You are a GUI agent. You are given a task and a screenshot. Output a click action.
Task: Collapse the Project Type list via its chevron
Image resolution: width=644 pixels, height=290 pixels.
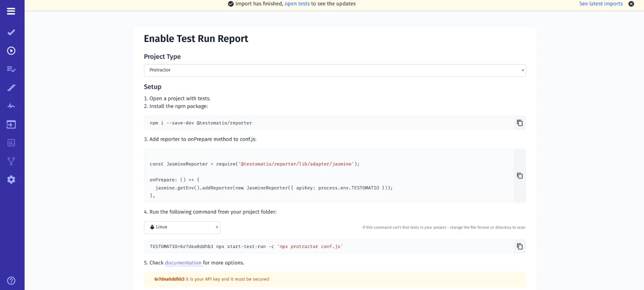click(522, 70)
